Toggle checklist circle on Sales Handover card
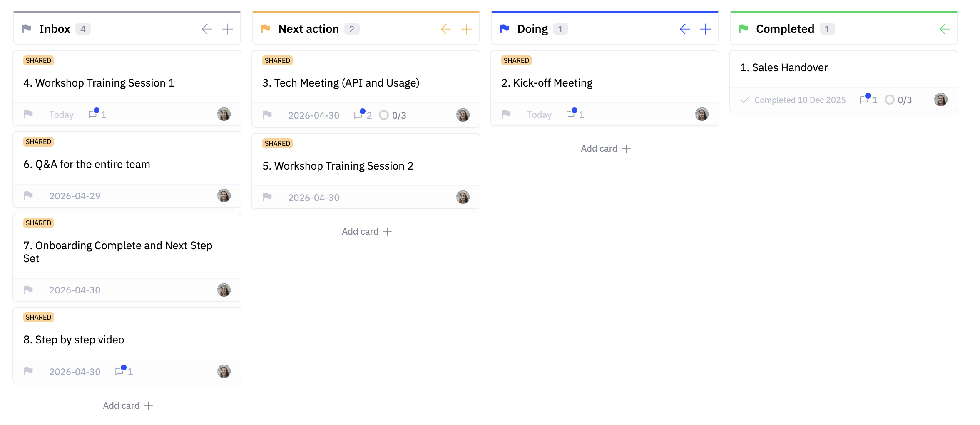This screenshot has width=980, height=425. coord(889,100)
